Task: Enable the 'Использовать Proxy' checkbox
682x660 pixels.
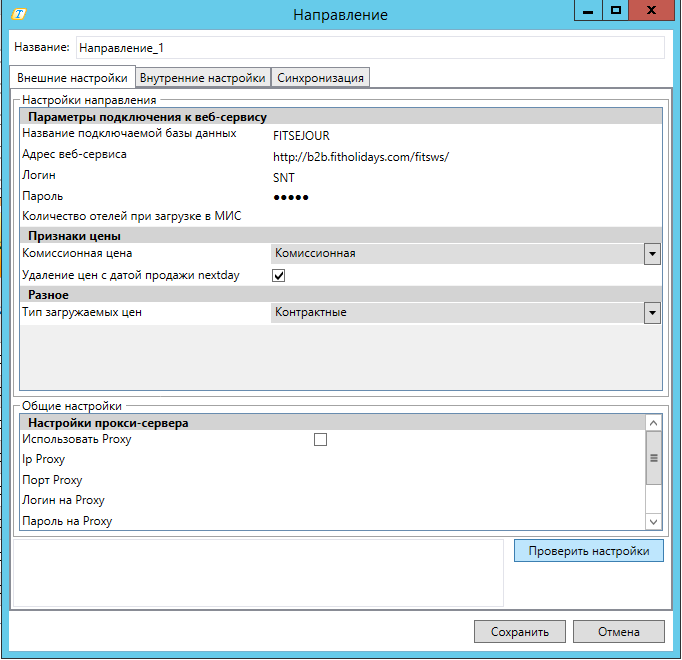Action: (x=320, y=439)
